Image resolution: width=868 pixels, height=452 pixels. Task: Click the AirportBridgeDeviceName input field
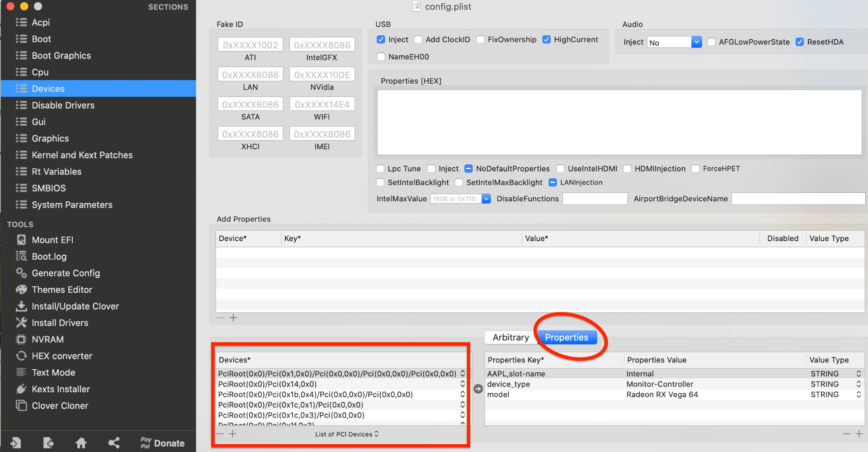[798, 199]
